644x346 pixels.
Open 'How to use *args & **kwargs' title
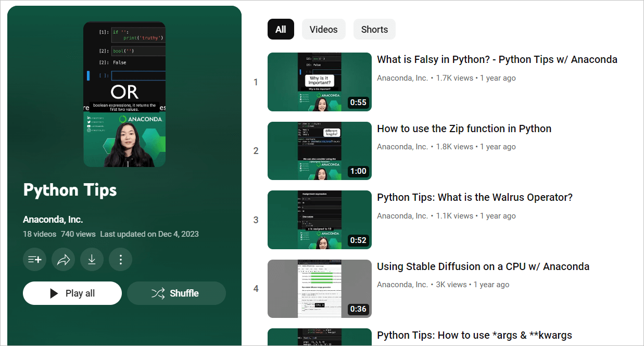click(x=475, y=335)
